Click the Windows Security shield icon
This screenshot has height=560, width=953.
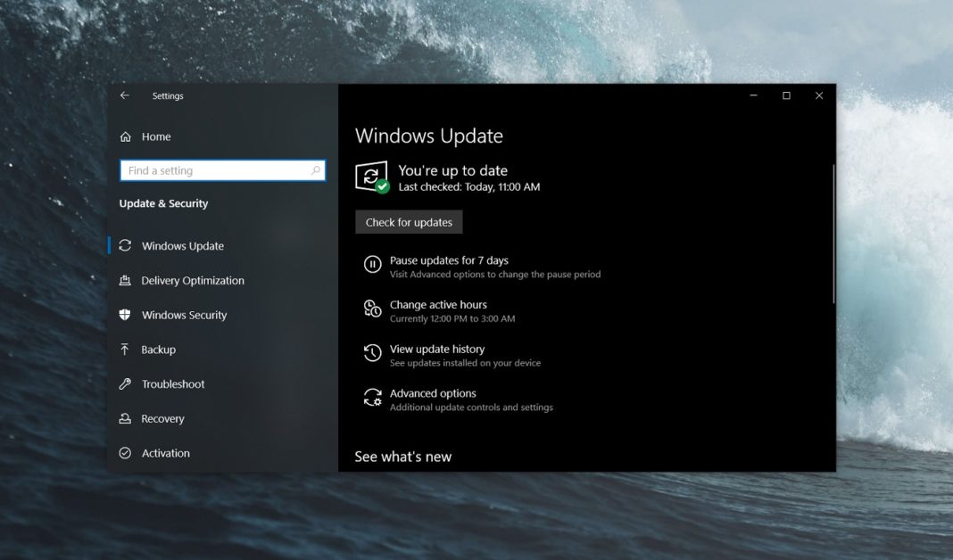click(124, 315)
